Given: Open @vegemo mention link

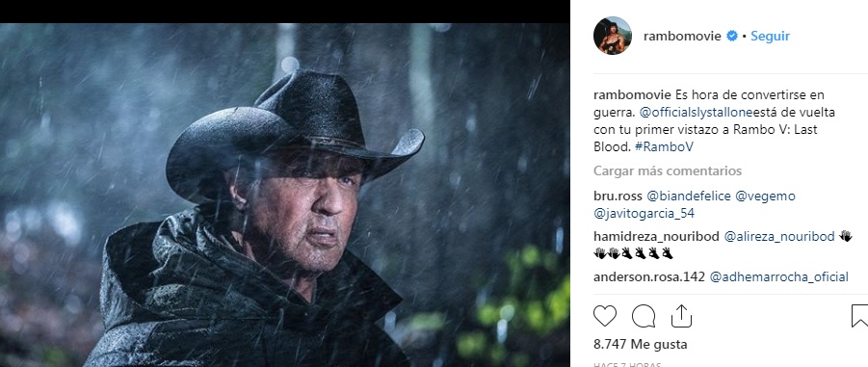Looking at the screenshot, I should click(765, 196).
